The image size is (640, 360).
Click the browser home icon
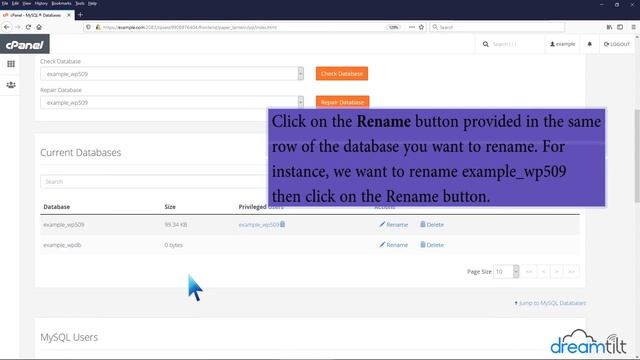click(39, 27)
